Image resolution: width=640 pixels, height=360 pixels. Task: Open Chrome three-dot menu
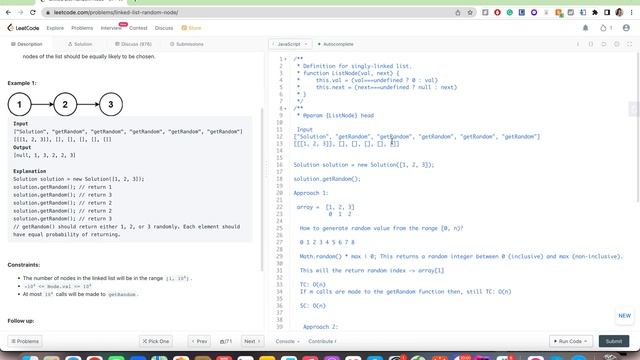631,13
